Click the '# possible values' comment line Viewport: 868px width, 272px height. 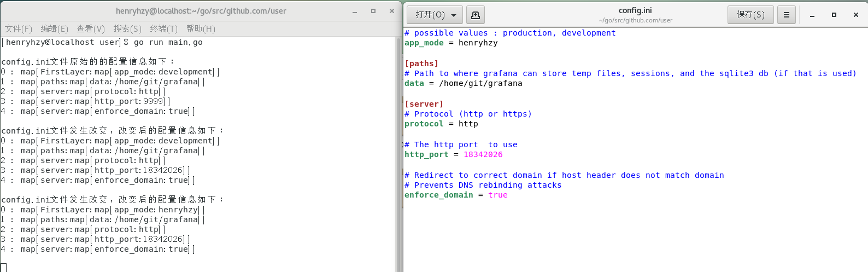510,33
